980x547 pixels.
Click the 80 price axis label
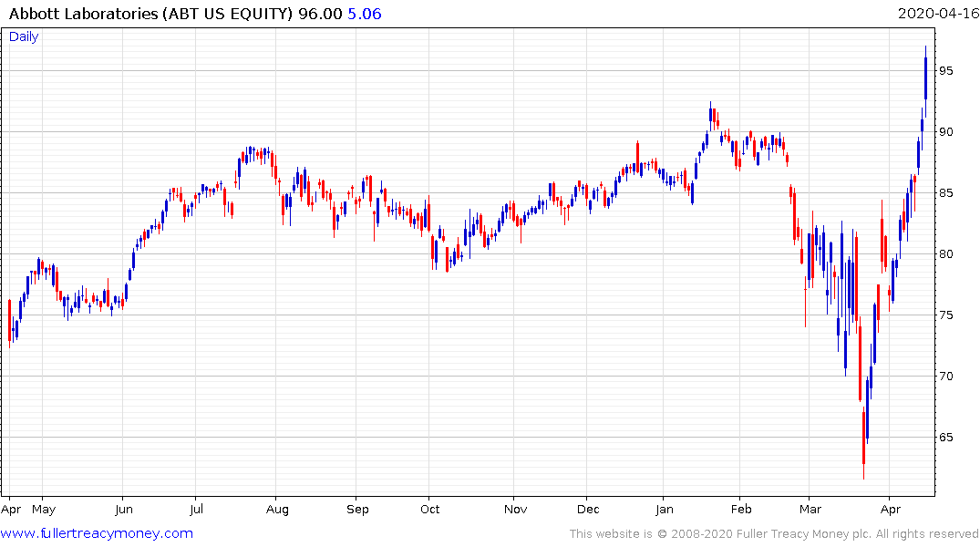(x=946, y=253)
